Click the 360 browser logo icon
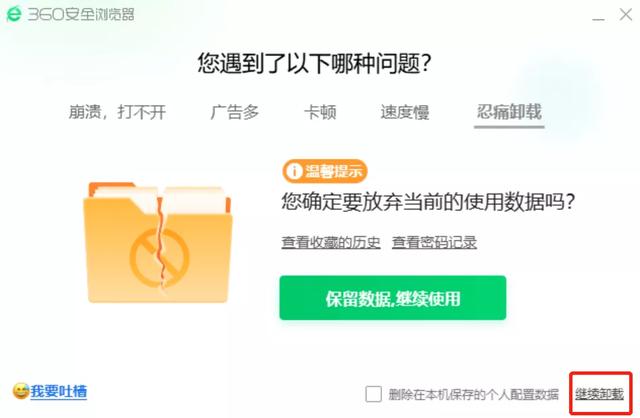This screenshot has width=640, height=418. coord(14,14)
